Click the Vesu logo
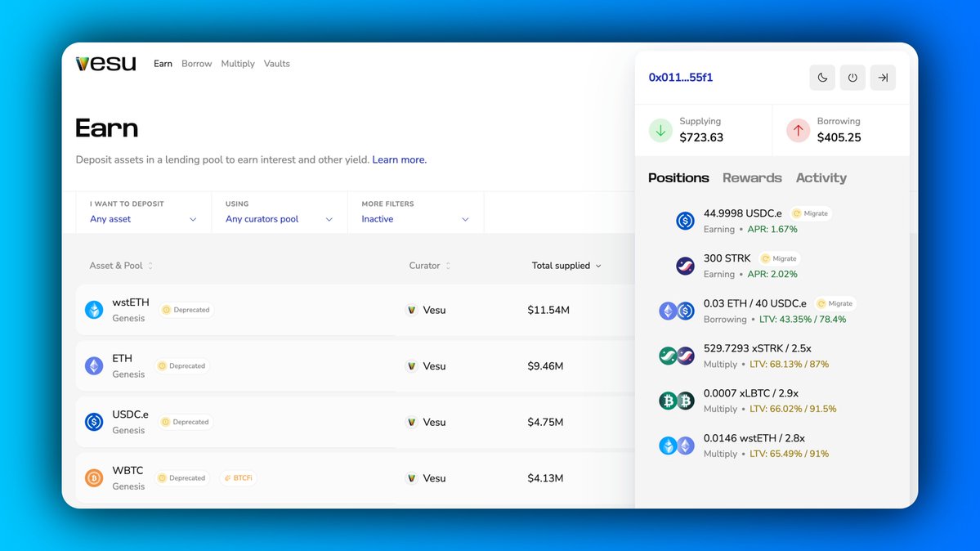 105,64
